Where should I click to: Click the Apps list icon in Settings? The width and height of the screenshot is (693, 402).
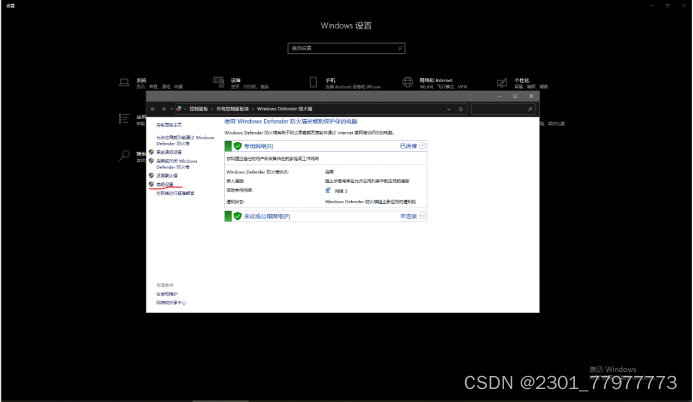124,118
